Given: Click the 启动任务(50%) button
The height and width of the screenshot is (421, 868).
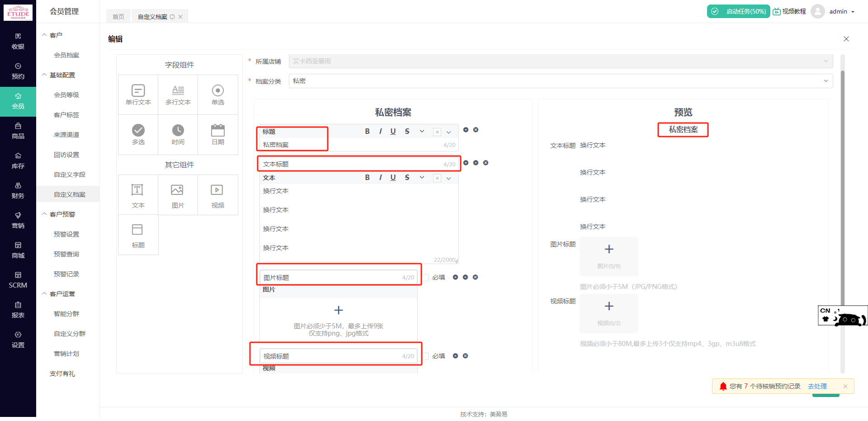Looking at the screenshot, I should click(738, 11).
